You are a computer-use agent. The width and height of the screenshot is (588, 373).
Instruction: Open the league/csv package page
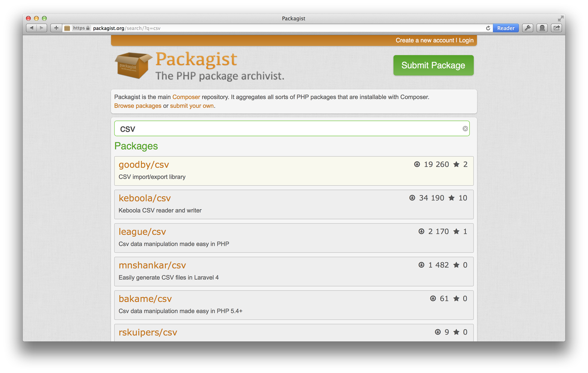point(142,231)
